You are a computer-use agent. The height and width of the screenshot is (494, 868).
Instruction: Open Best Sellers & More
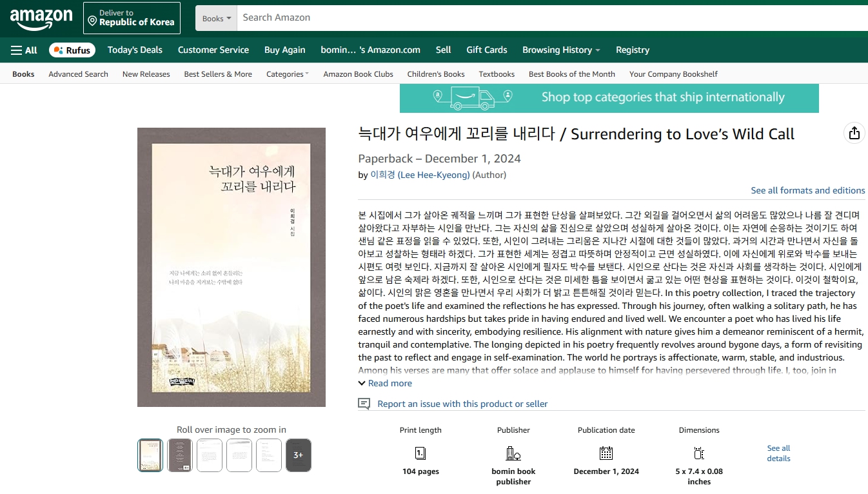218,74
